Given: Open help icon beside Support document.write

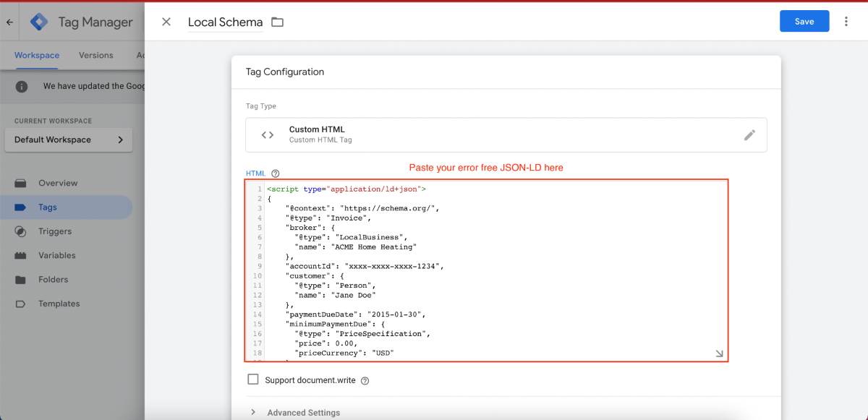Looking at the screenshot, I should (365, 381).
